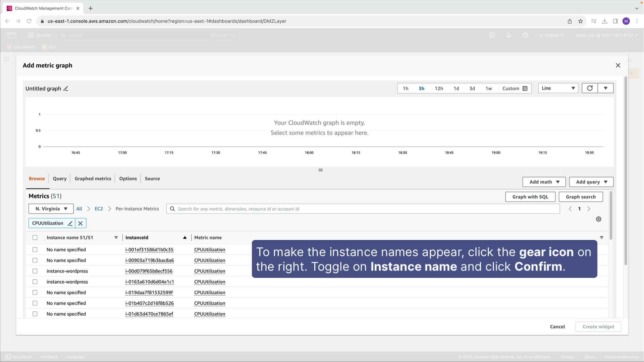Viewport: 644px width, 362px height.
Task: Tick checkbox for instance i-001ef31586d1b0c35
Action: point(35,250)
